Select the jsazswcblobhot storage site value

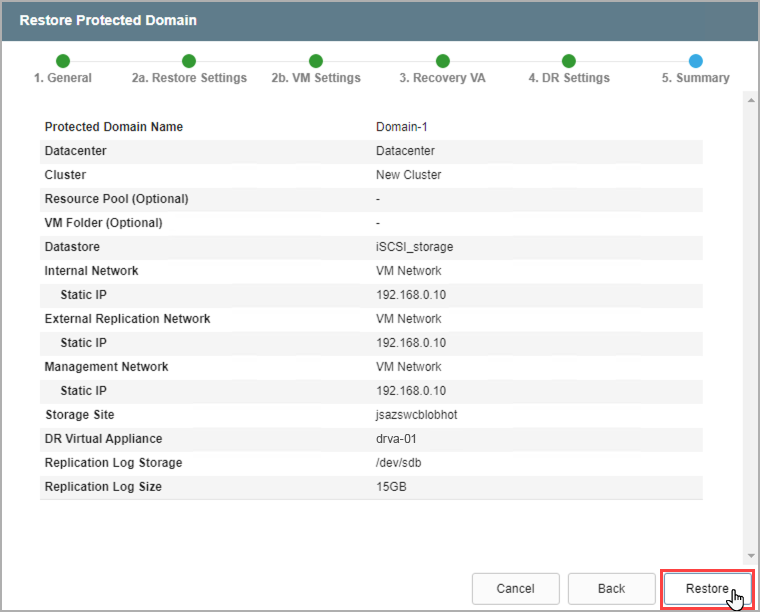(x=417, y=415)
